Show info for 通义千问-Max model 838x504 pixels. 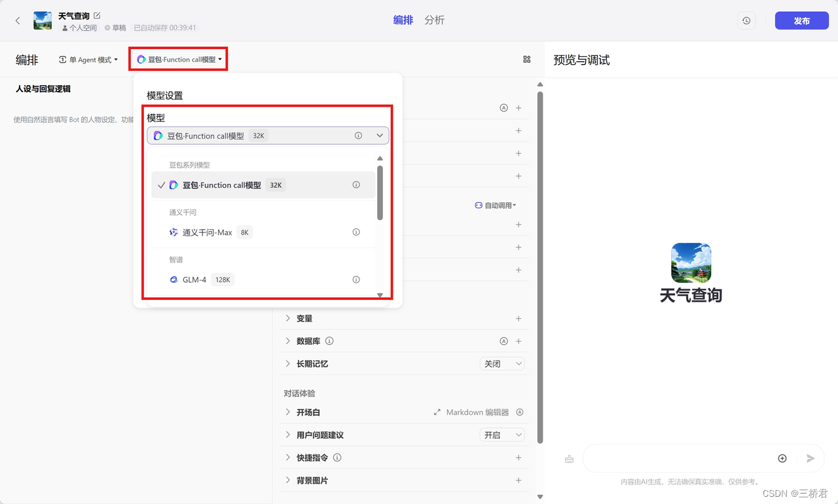[356, 232]
